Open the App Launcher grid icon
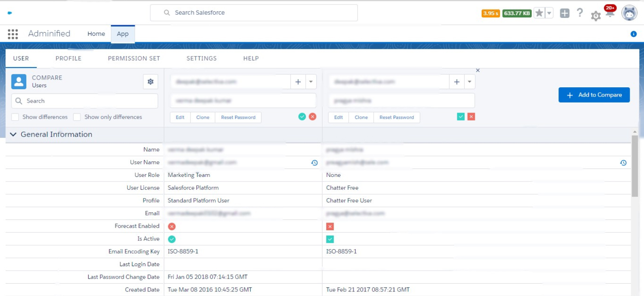Image resolution: width=644 pixels, height=296 pixels. pyautogui.click(x=13, y=34)
